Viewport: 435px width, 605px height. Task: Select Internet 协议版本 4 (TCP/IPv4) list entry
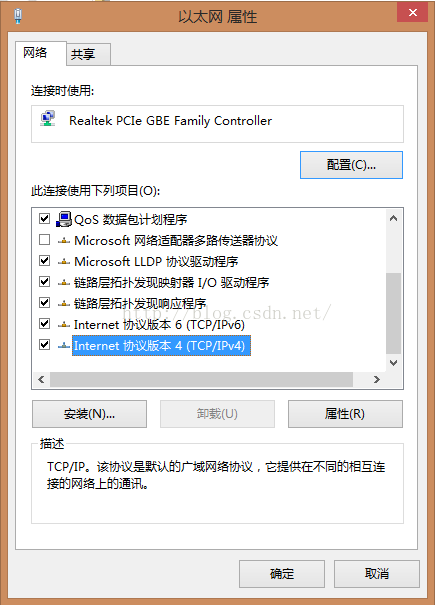(161, 346)
